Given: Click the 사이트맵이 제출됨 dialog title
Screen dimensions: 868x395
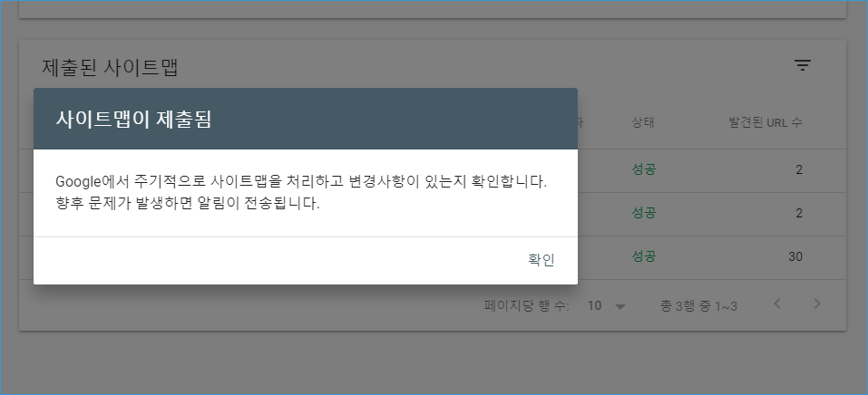Looking at the screenshot, I should coord(133,120).
